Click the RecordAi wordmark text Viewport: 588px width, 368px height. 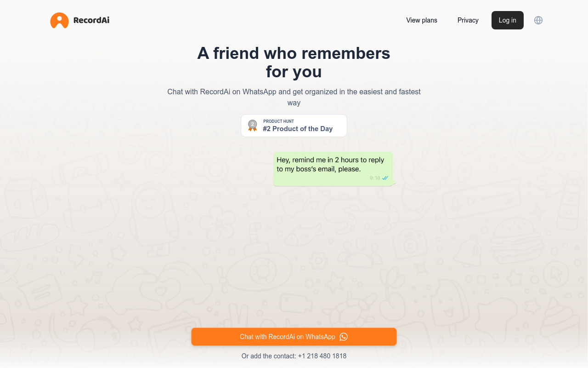(x=91, y=20)
